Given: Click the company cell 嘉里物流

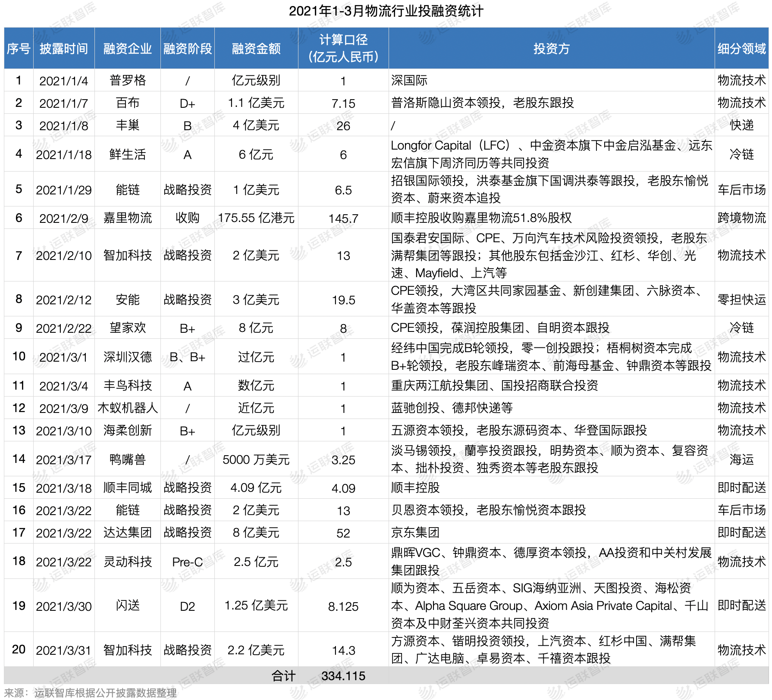Looking at the screenshot, I should pyautogui.click(x=128, y=218).
